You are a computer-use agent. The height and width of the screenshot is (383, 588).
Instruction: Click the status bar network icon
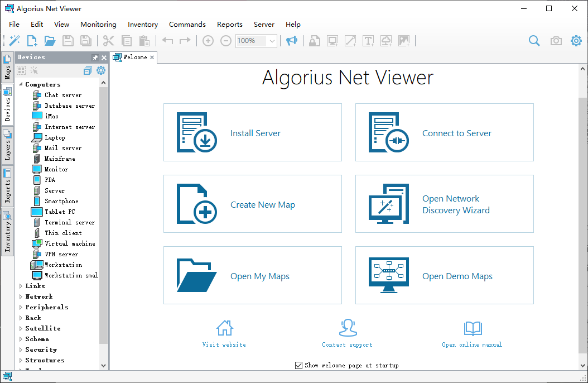tap(7, 376)
